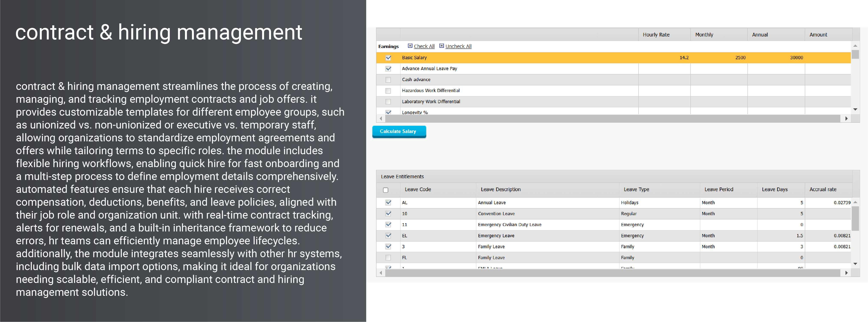Screen dimensions: 868x322
Task: Click the Check All icon
Action: pyautogui.click(x=410, y=46)
